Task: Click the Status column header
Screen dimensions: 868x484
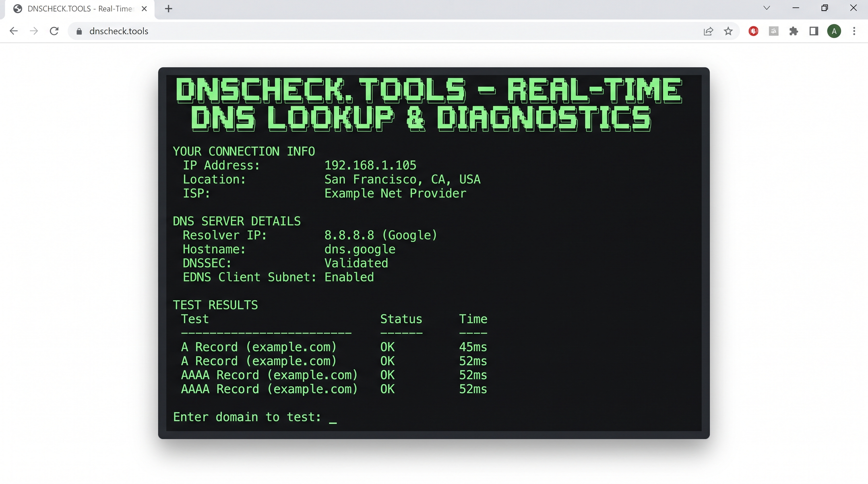Action: point(401,319)
